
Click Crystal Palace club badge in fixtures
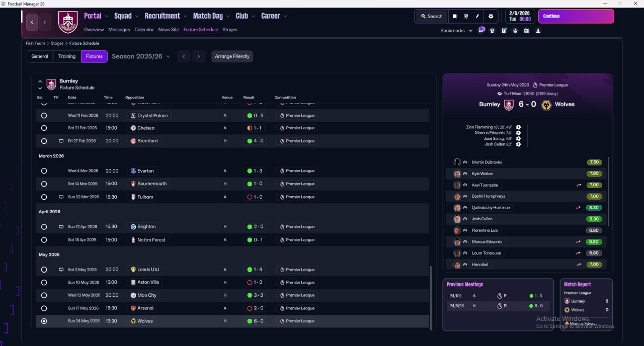pyautogui.click(x=133, y=116)
